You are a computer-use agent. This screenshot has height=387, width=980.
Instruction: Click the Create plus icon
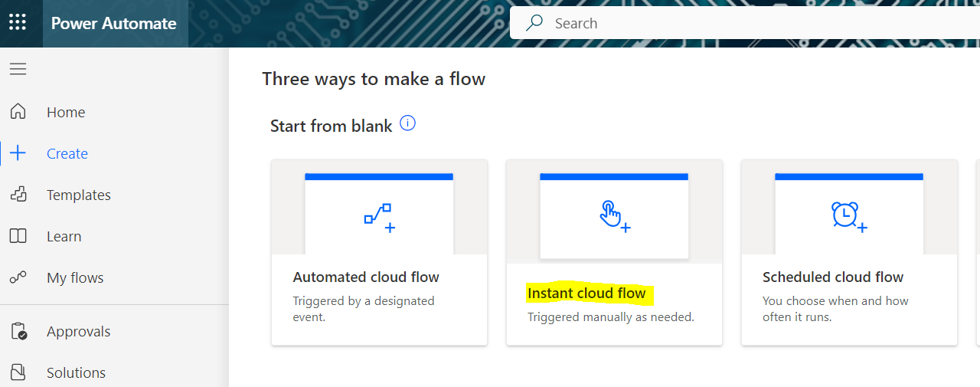tap(18, 153)
